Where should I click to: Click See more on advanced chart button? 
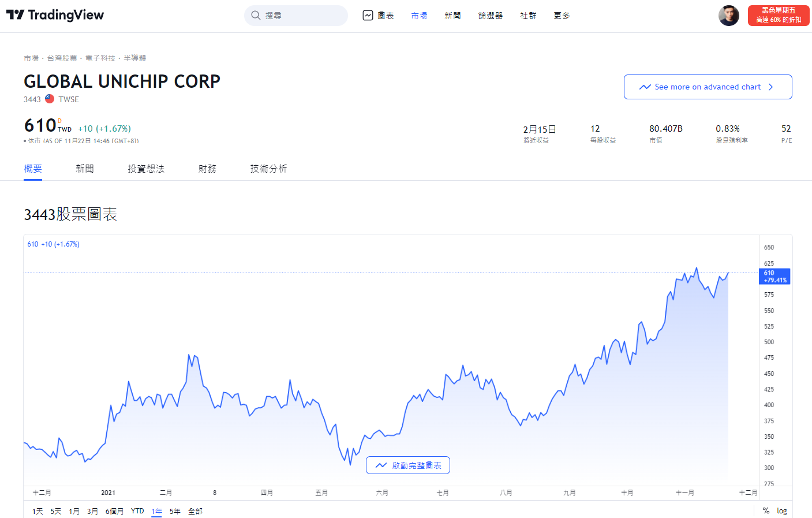coord(708,87)
